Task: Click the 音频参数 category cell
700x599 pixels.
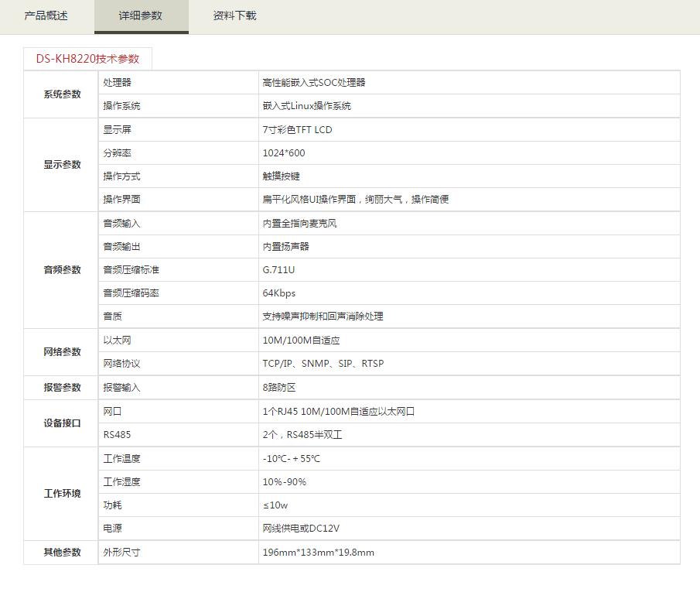Action: pos(62,270)
